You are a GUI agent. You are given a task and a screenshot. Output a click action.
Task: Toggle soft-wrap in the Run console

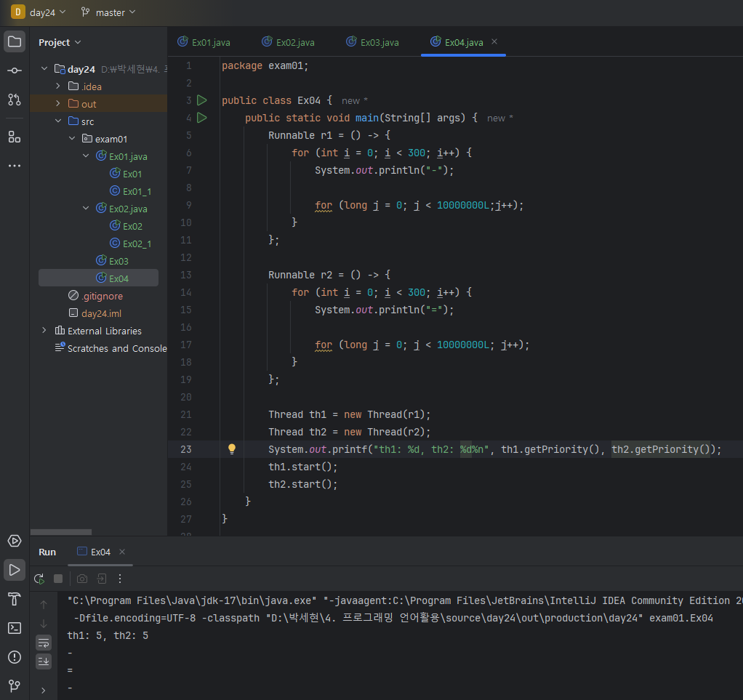pos(44,643)
